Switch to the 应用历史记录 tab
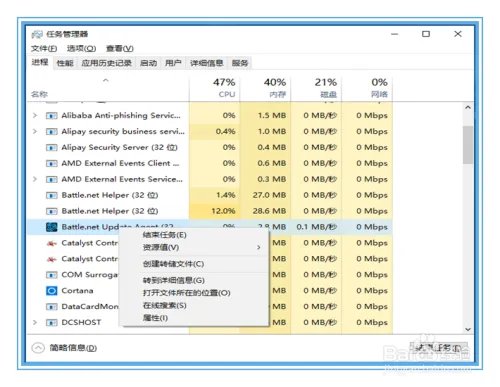 pyautogui.click(x=107, y=63)
